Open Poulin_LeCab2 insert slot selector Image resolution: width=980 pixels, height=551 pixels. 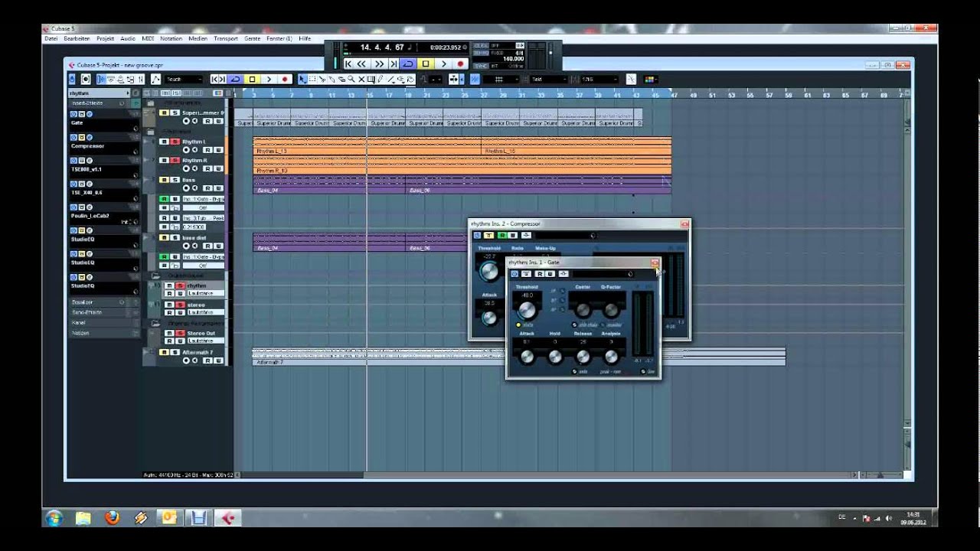tap(136, 222)
